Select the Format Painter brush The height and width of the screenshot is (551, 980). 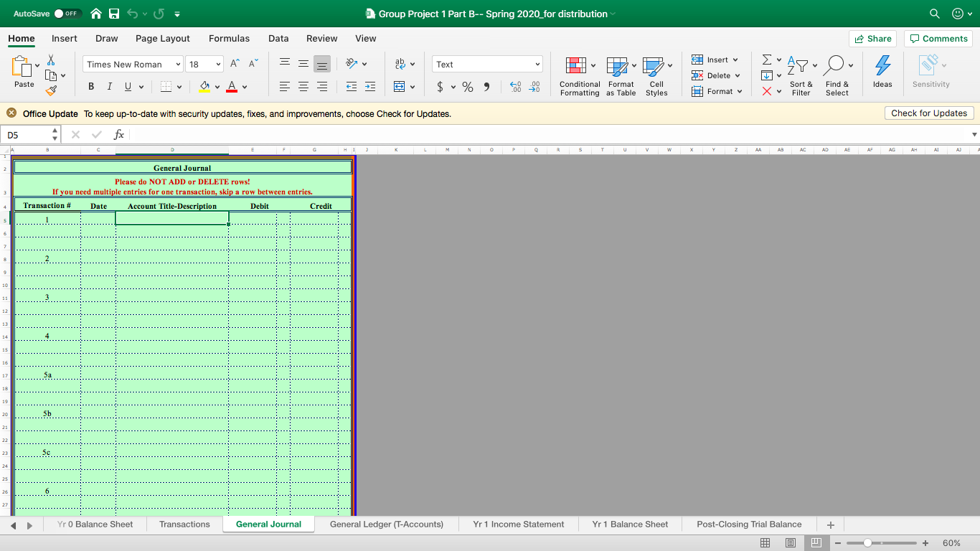click(51, 90)
